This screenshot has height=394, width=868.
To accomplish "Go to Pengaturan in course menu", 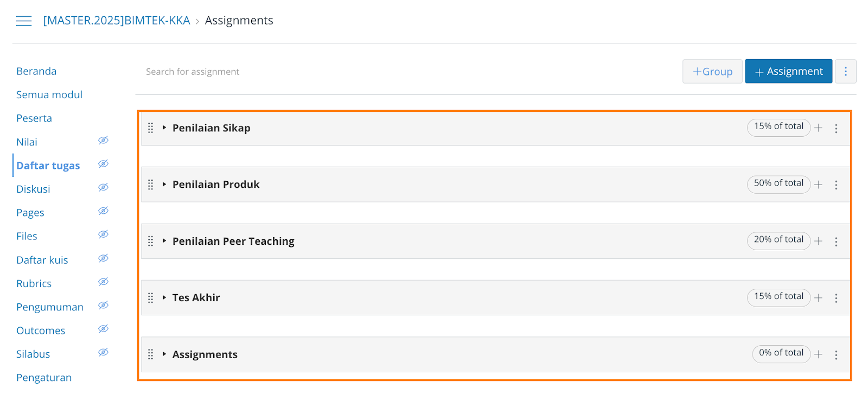I will (44, 378).
